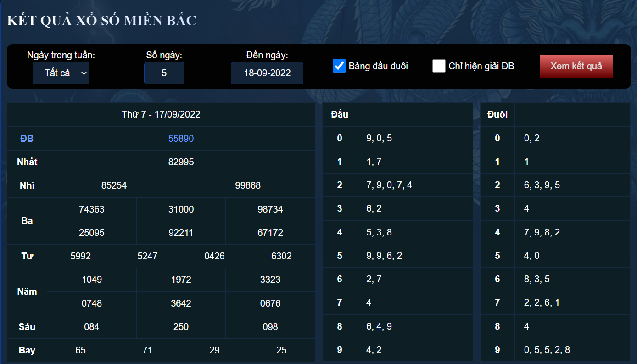Click the Đầu column header
637x364 pixels.
340,114
